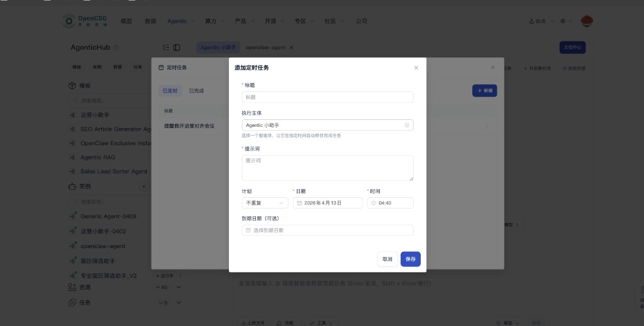
Task: Click the OpenCSG logo
Action: (85, 21)
